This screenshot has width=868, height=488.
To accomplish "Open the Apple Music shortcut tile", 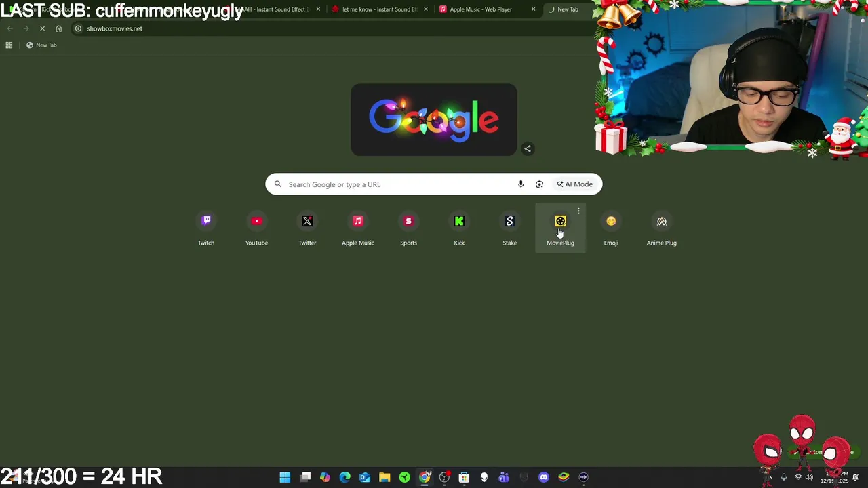I will [358, 229].
